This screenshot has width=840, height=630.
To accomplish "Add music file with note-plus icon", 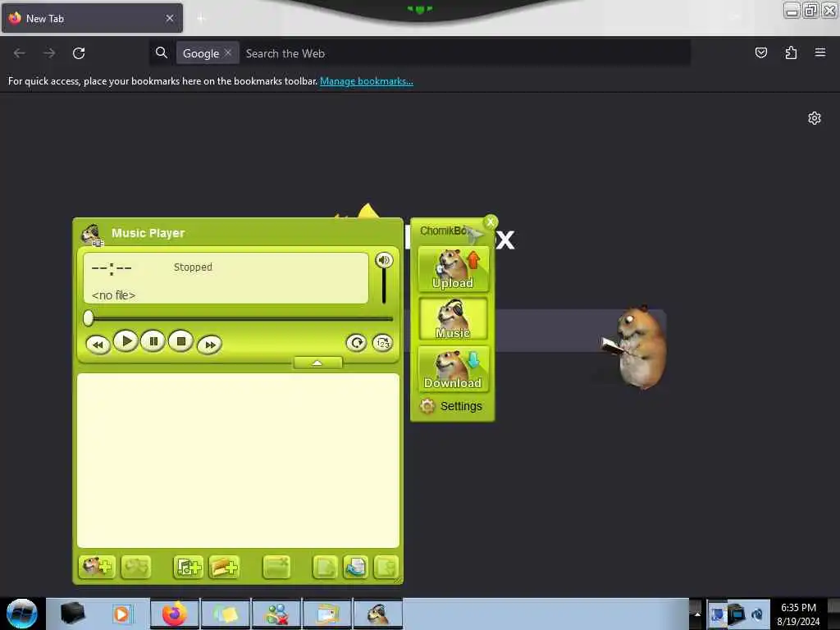I will 188,567.
